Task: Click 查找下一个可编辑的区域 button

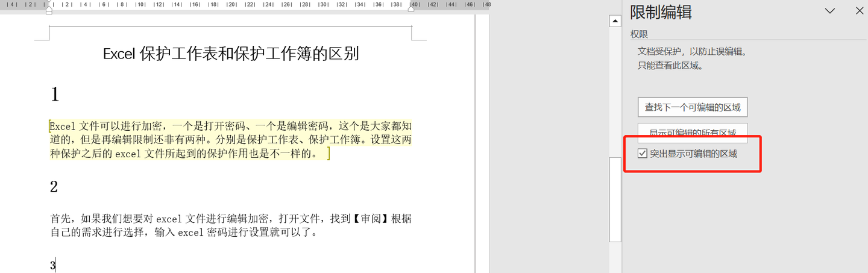Action: pyautogui.click(x=693, y=107)
